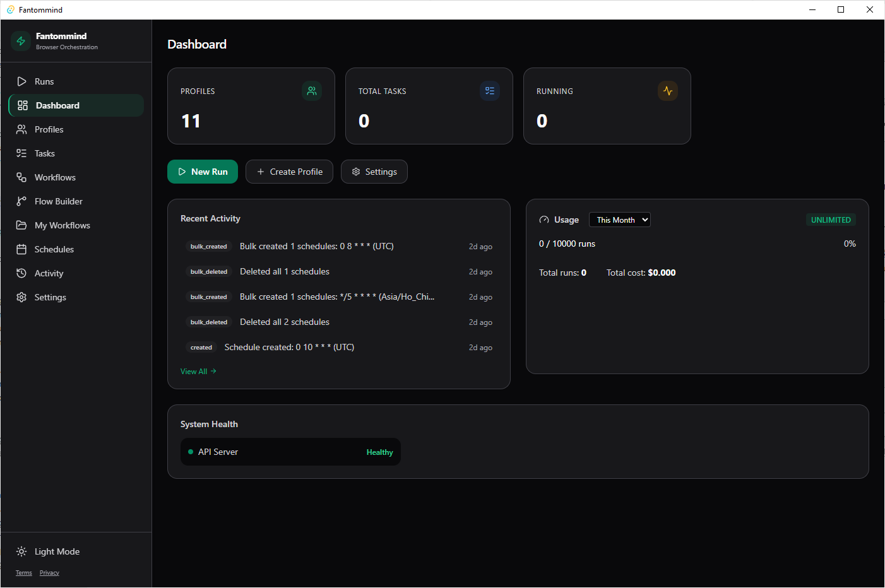Click the Workflows shapes icon in sidebar

pos(21,177)
